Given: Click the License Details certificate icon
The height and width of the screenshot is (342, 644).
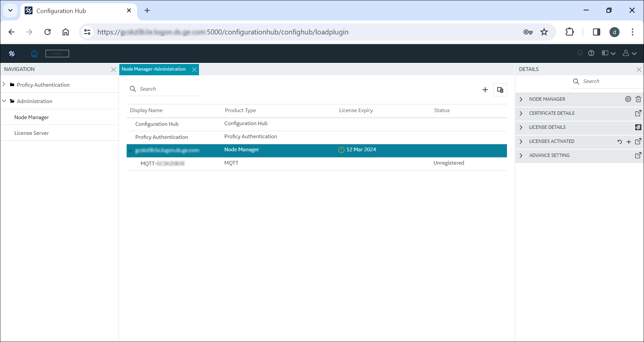Looking at the screenshot, I should coord(638,127).
